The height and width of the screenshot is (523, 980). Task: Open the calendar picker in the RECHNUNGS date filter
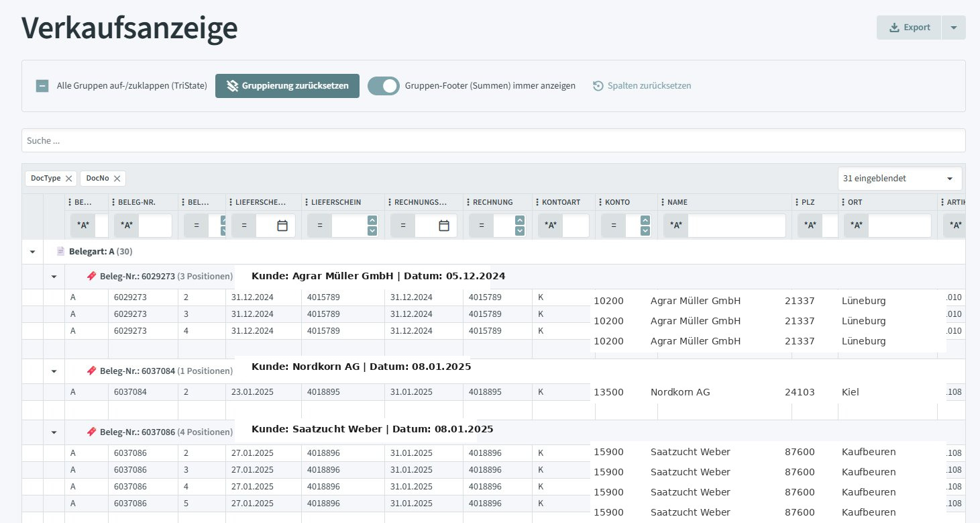(444, 226)
